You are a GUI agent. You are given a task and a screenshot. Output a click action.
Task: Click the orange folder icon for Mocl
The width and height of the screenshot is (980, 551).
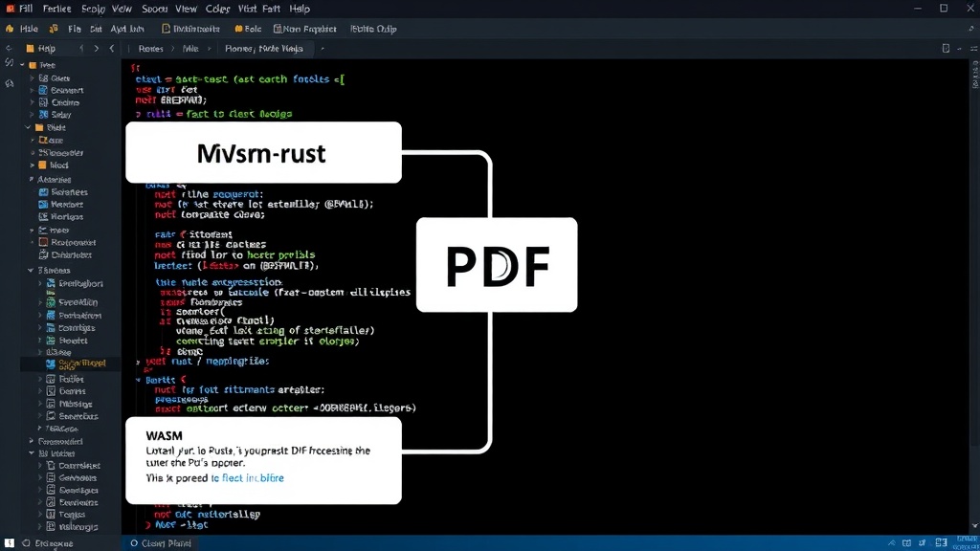point(42,165)
